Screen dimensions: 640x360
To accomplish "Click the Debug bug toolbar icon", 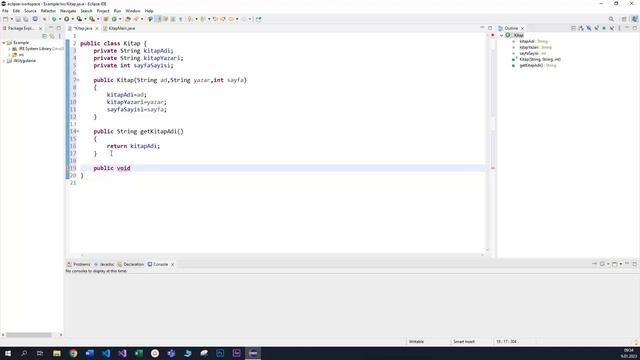I will pos(54,19).
